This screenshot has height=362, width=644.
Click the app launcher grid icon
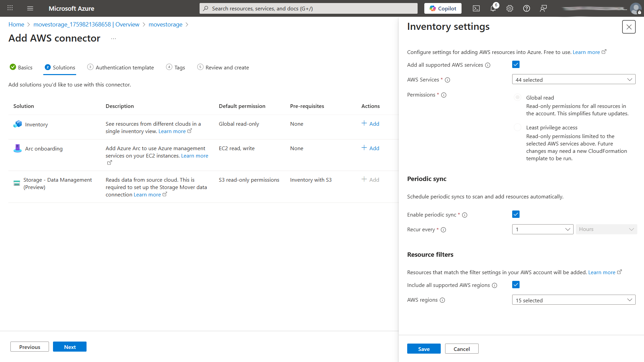(10, 8)
